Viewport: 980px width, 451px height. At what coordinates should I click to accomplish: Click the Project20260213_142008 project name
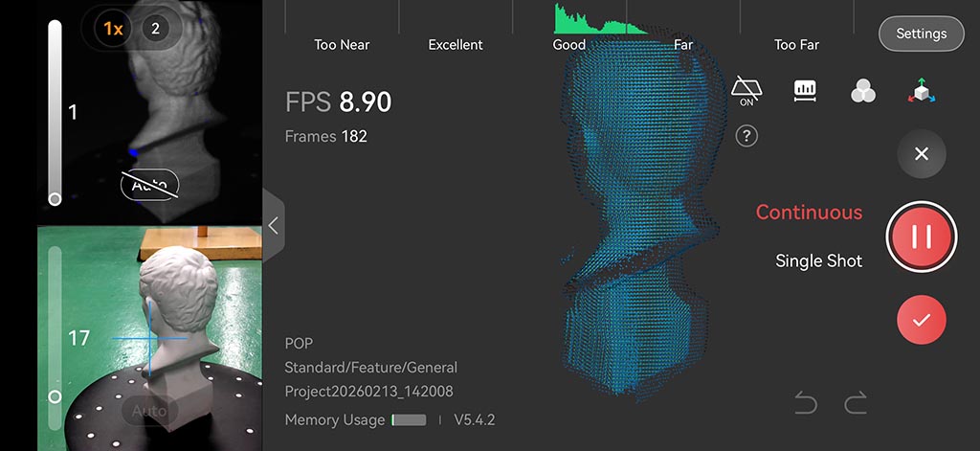(368, 392)
